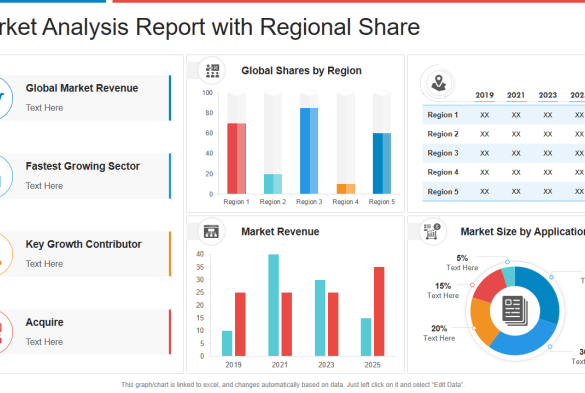This screenshot has width=585, height=393.
Task: Click the Region 1 table row label
Action: [x=443, y=115]
